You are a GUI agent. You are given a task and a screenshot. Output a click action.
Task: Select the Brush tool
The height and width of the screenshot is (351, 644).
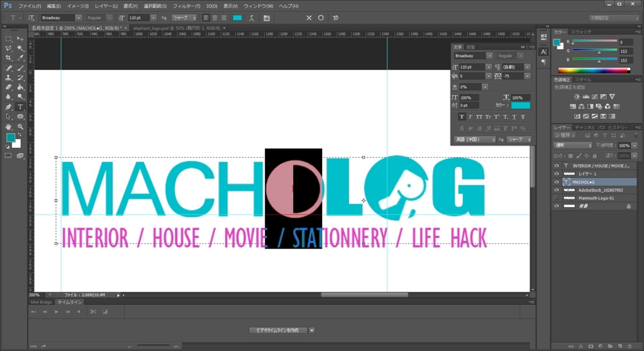(20, 68)
